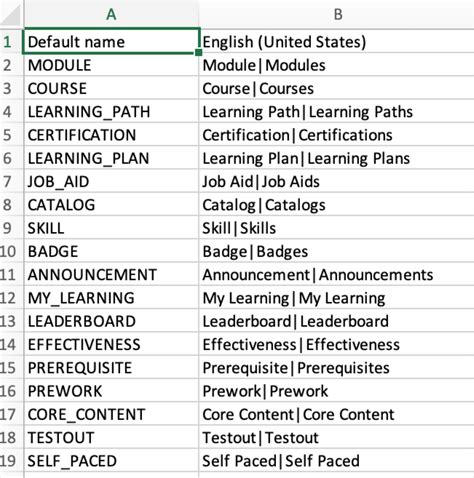Select the ANNOUNCEMENT cell

[111, 274]
